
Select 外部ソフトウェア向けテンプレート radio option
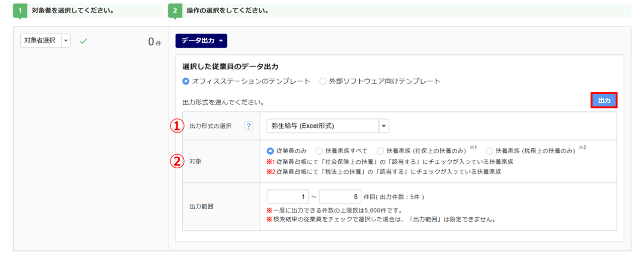(323, 81)
